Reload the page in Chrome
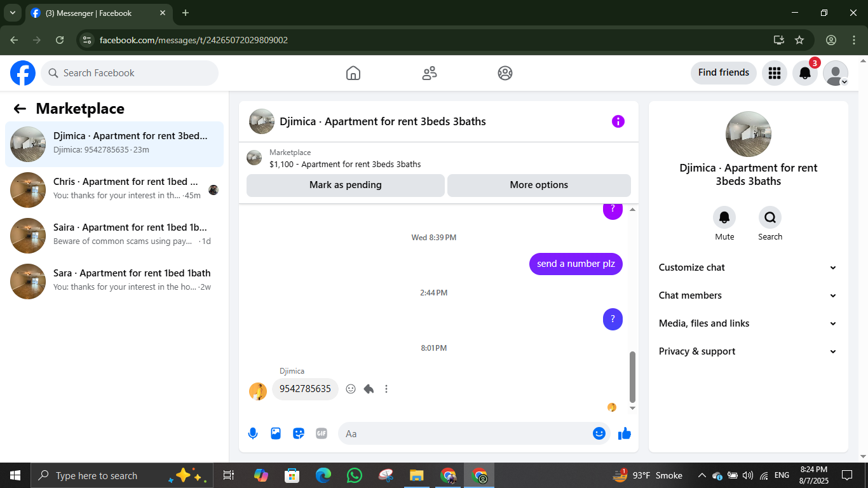This screenshot has width=868, height=488. coord(60,40)
